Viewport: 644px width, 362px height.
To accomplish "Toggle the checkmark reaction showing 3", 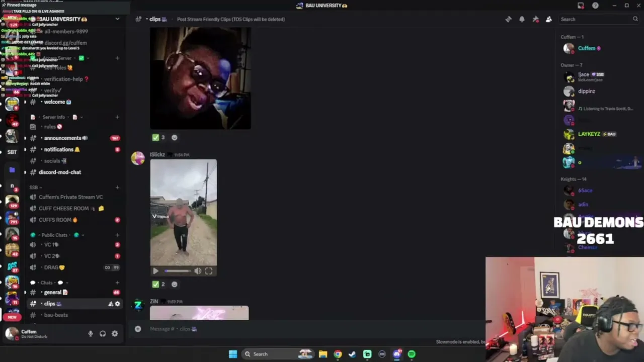I will (x=158, y=137).
